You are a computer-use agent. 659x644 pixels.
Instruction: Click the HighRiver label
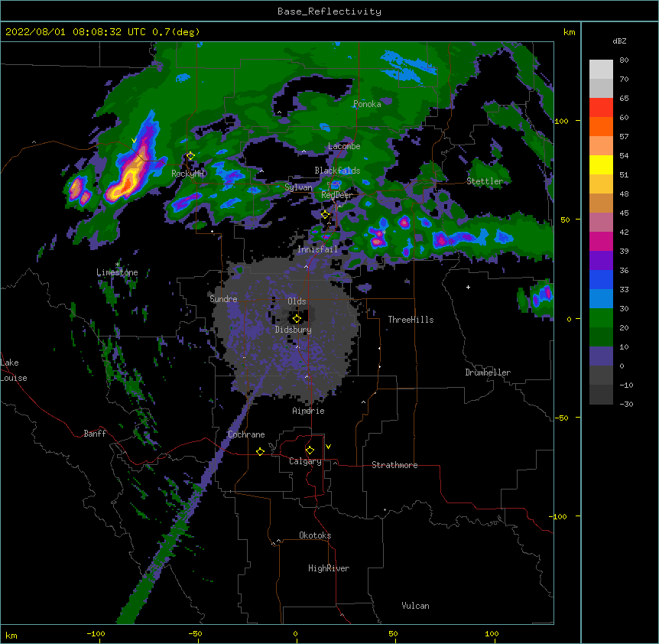pyautogui.click(x=329, y=568)
